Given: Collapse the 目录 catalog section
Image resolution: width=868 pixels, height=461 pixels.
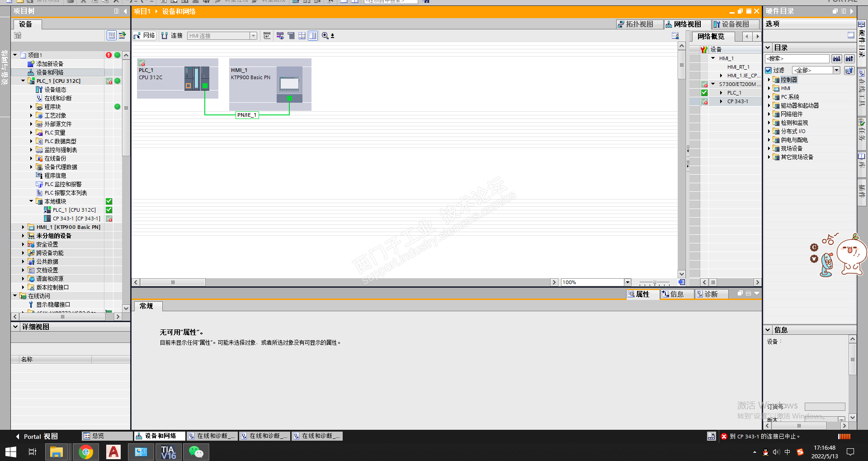Looking at the screenshot, I should 768,48.
